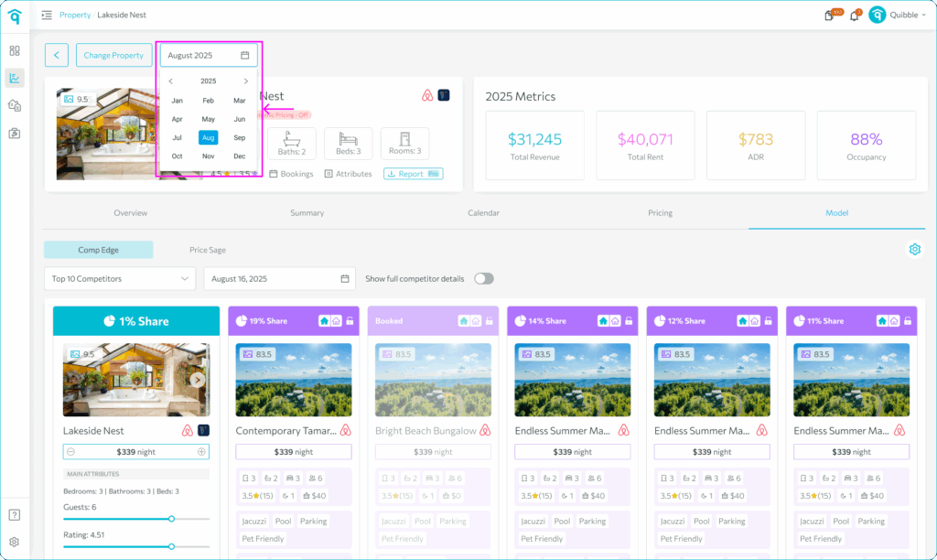The height and width of the screenshot is (560, 937).
Task: Click the lock icon on the Booked card
Action: [x=490, y=321]
